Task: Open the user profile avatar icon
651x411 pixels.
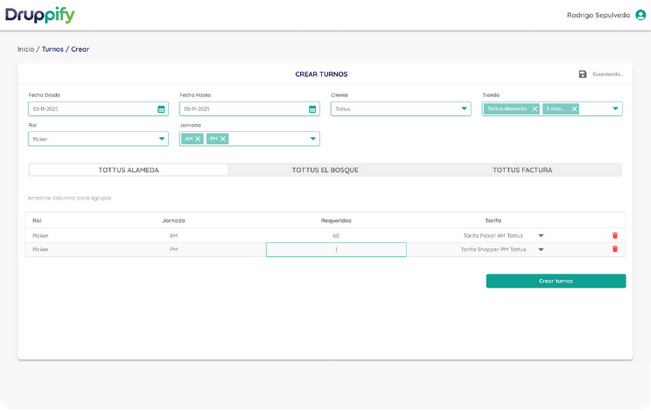Action: [x=641, y=15]
